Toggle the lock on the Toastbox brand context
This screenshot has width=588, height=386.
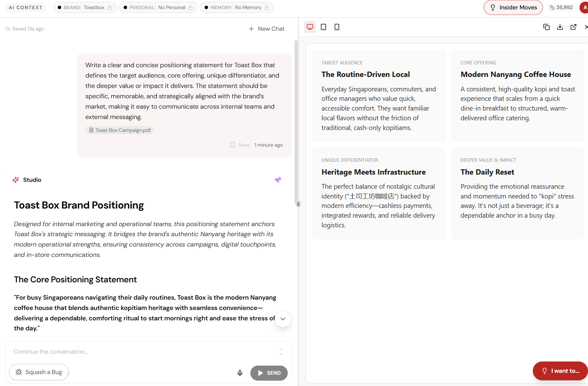pyautogui.click(x=110, y=7)
